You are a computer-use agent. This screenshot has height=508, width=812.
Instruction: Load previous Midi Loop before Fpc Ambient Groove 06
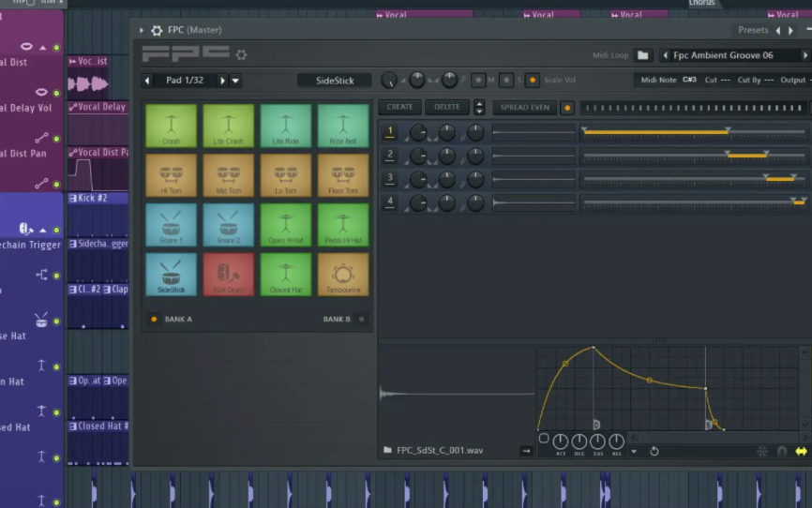tap(666, 55)
